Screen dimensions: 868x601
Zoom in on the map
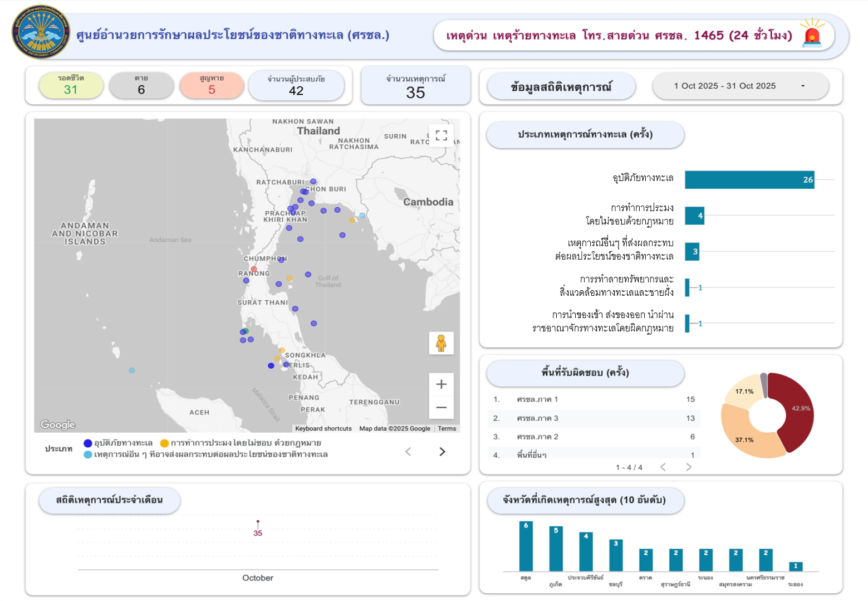[441, 384]
